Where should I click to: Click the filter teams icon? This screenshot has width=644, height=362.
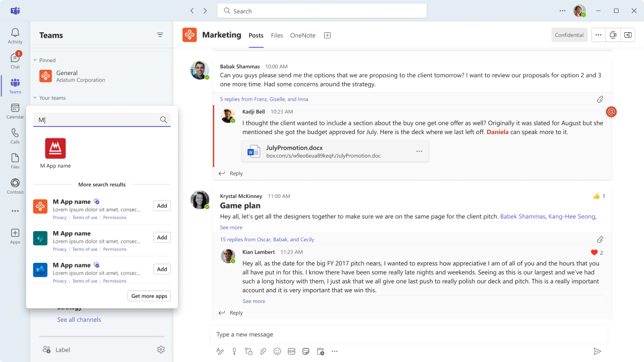tap(160, 35)
